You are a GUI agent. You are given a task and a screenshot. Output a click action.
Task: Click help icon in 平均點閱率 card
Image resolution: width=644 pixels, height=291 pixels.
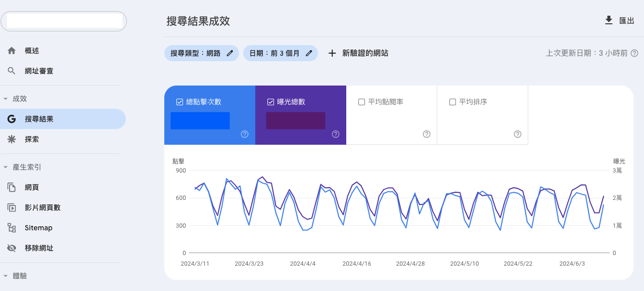(427, 134)
